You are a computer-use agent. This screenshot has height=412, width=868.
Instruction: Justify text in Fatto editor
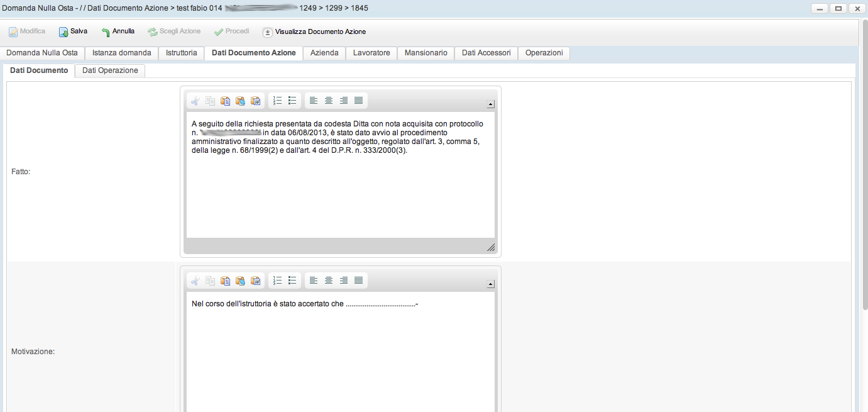point(358,101)
